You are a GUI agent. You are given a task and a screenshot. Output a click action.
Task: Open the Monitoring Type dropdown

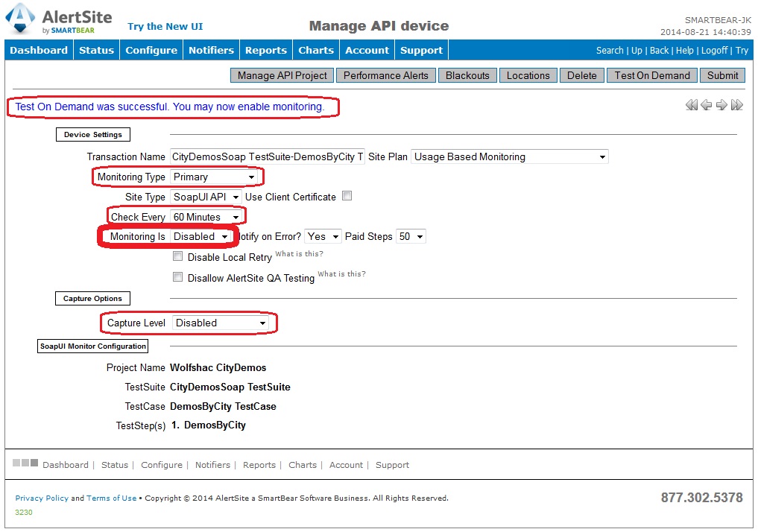[214, 177]
